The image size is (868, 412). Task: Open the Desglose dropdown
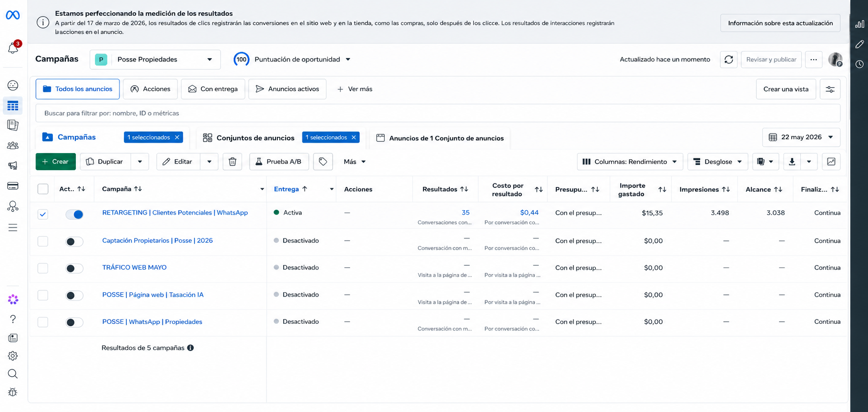[718, 162]
